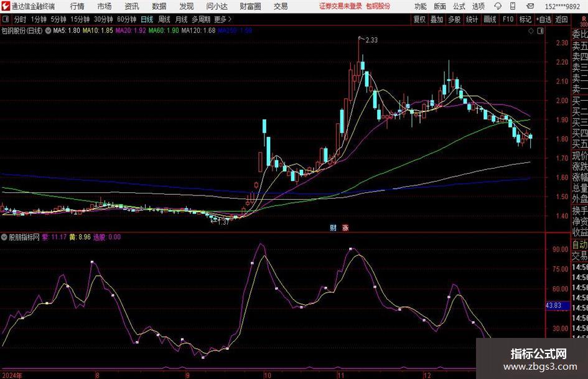Screen dimensions: 588x379
Task: Click the 152****9892 account label
Action: coord(562,6)
